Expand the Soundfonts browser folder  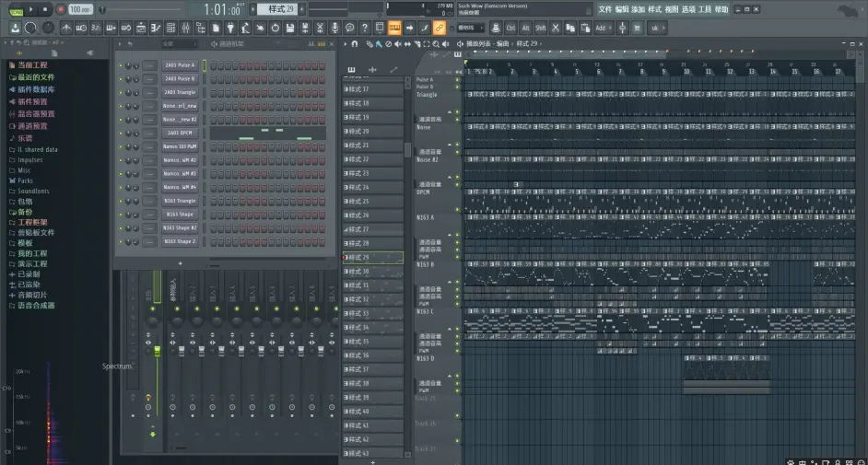tap(29, 191)
